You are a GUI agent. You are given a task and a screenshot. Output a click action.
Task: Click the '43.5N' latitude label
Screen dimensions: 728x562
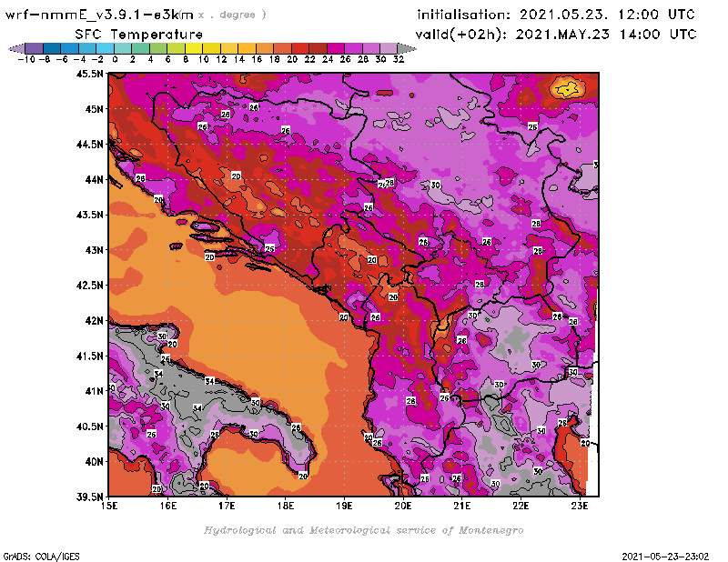(x=90, y=215)
